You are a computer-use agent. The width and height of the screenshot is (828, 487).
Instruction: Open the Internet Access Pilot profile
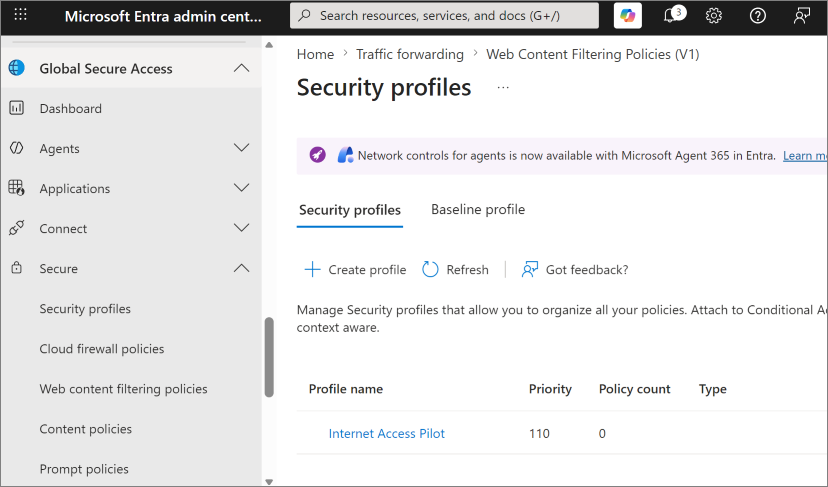(387, 434)
